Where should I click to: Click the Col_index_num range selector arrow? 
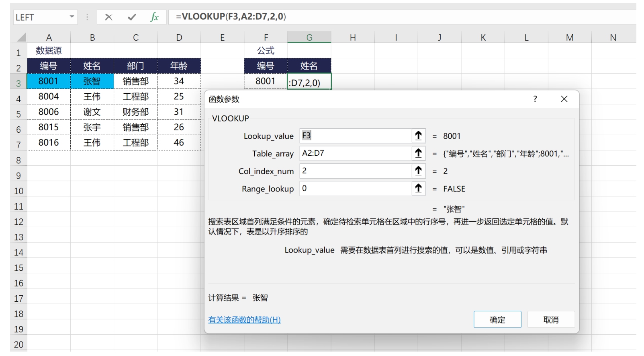[x=418, y=171]
